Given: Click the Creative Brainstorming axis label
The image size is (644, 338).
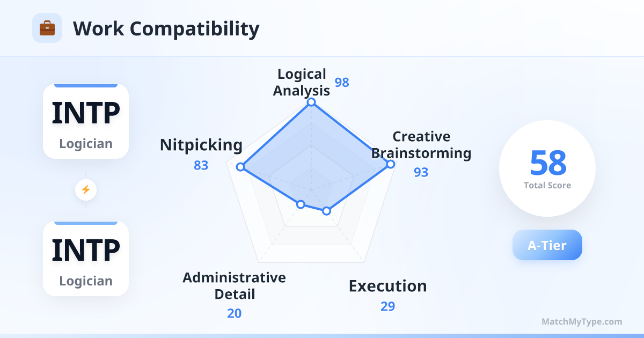Looking at the screenshot, I should [x=421, y=145].
